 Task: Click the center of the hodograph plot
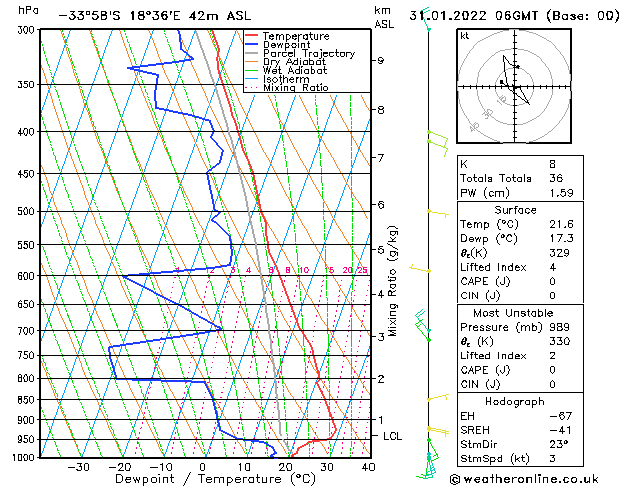click(515, 87)
